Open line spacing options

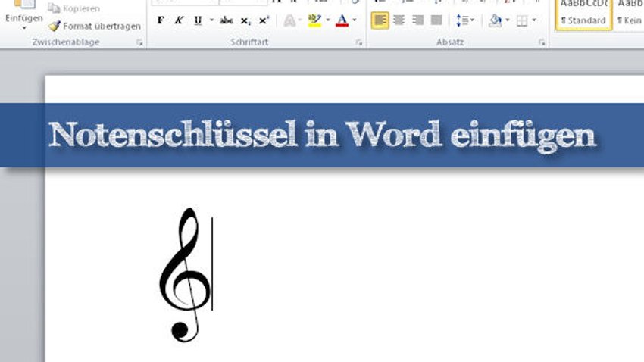pyautogui.click(x=464, y=20)
